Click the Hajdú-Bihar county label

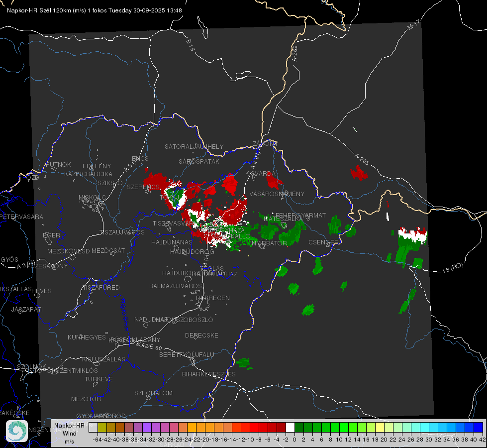124,314
